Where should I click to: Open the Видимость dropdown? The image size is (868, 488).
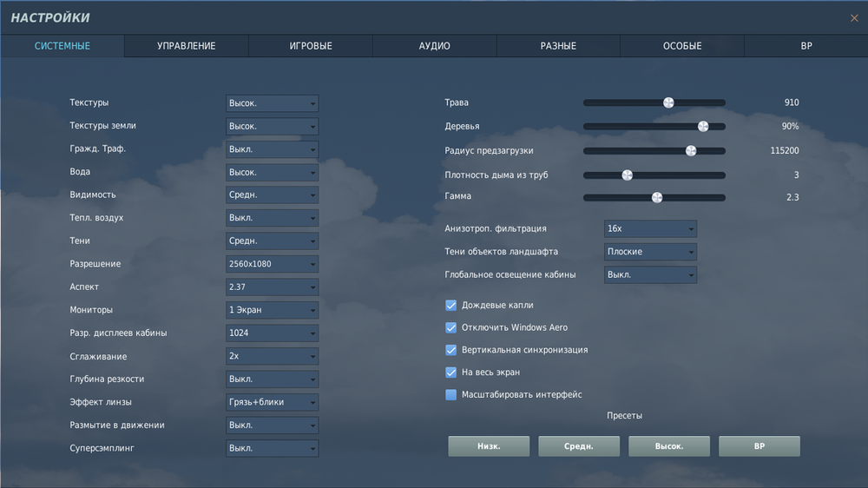(x=272, y=195)
